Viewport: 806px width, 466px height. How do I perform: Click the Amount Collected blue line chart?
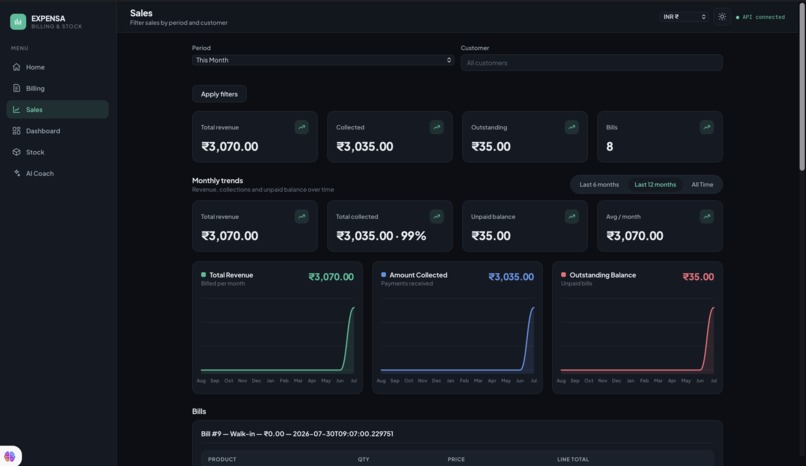(457, 339)
